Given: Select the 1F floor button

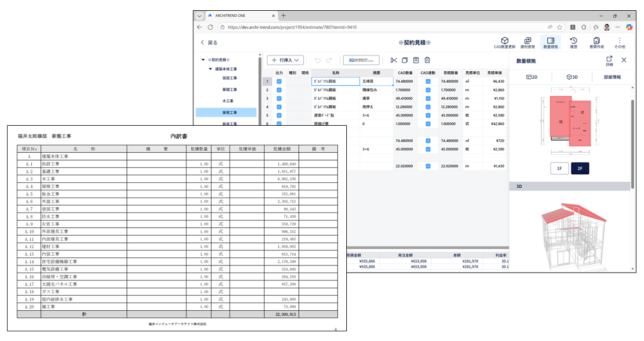Looking at the screenshot, I should [559, 168].
